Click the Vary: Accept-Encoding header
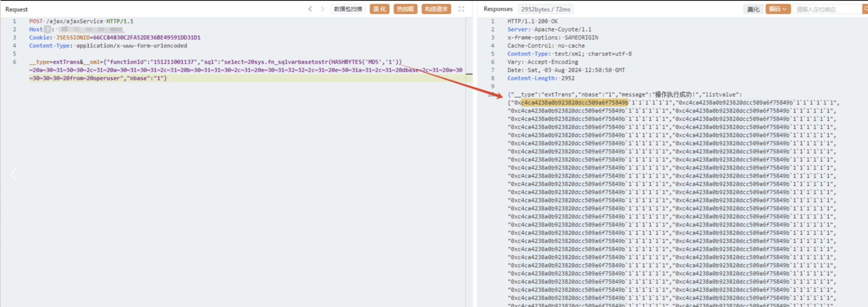 543,62
